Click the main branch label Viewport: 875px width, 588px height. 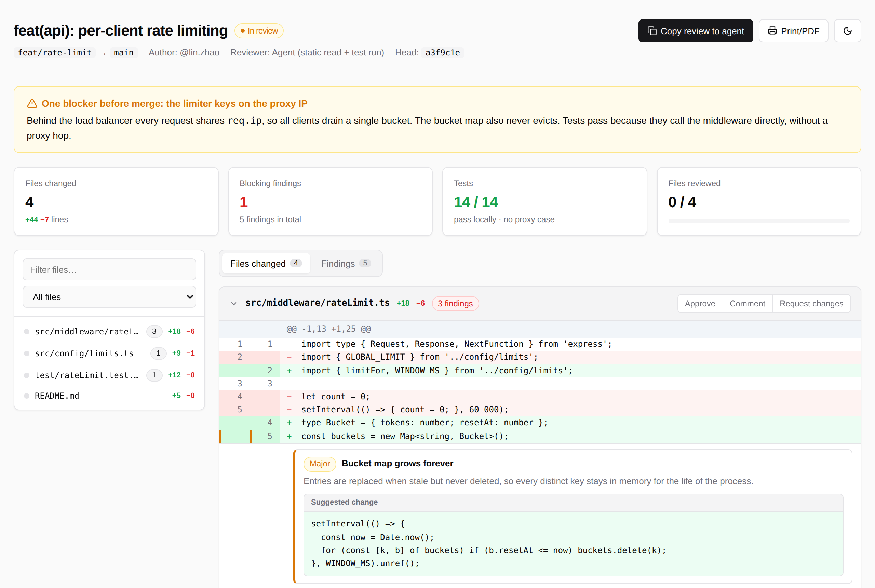pos(123,53)
